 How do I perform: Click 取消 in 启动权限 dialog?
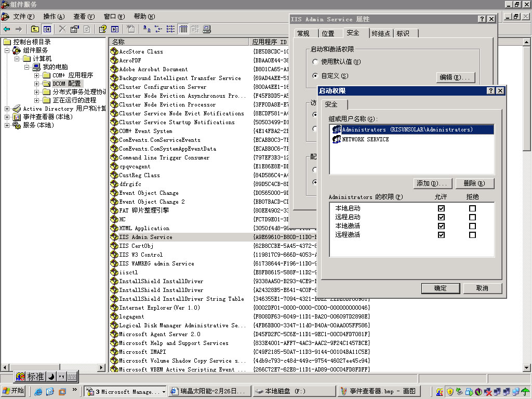point(482,288)
